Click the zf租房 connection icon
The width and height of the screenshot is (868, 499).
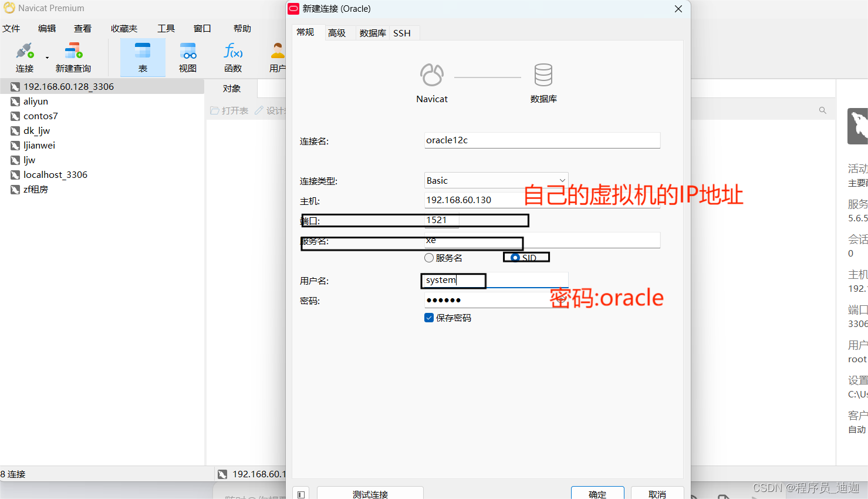pos(15,190)
